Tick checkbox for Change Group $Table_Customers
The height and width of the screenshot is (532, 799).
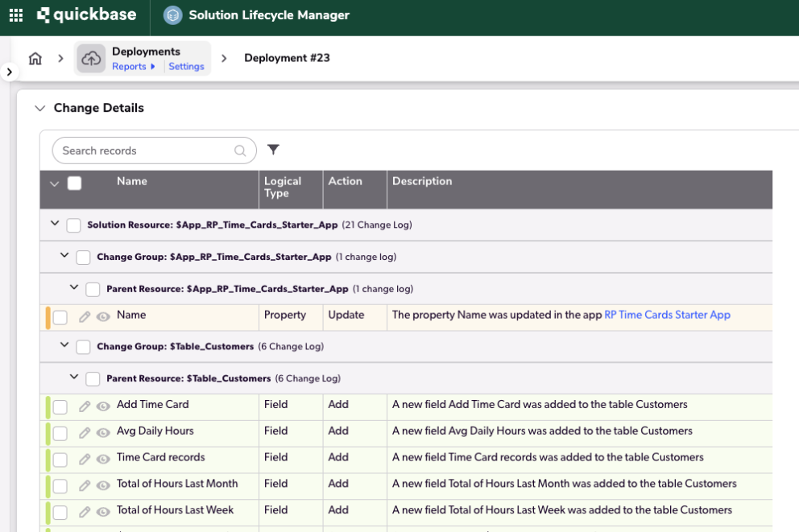83,347
